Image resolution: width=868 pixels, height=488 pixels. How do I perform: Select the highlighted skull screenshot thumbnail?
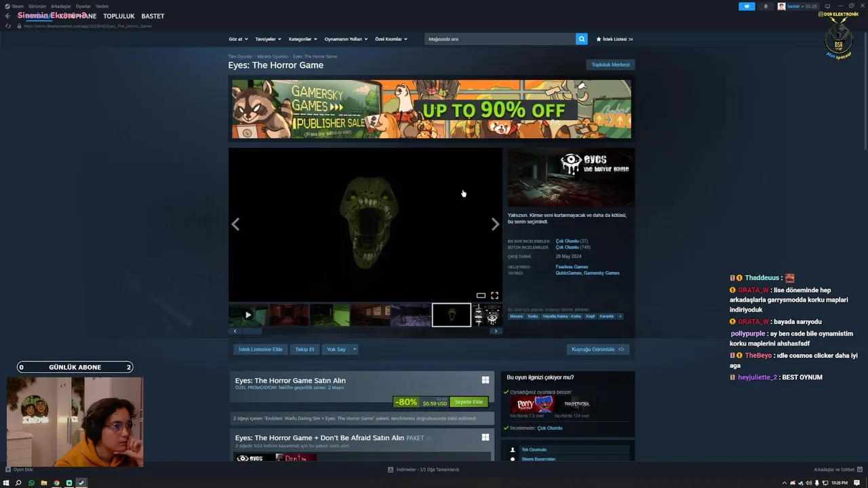pyautogui.click(x=452, y=314)
